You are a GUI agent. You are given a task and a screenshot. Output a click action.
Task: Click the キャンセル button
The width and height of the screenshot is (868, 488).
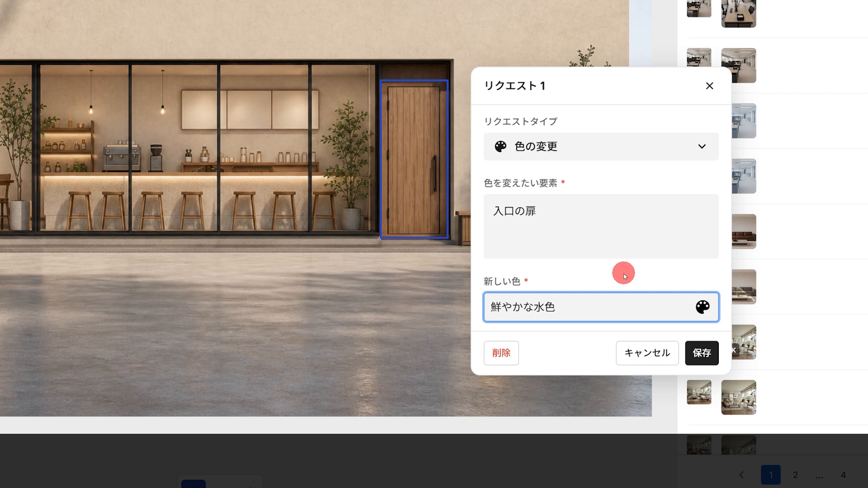pyautogui.click(x=647, y=353)
